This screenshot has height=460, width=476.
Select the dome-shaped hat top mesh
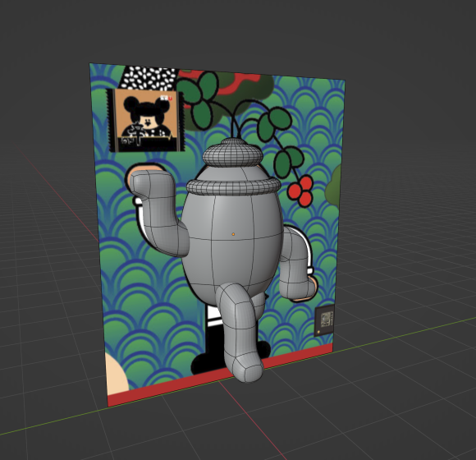(x=233, y=152)
